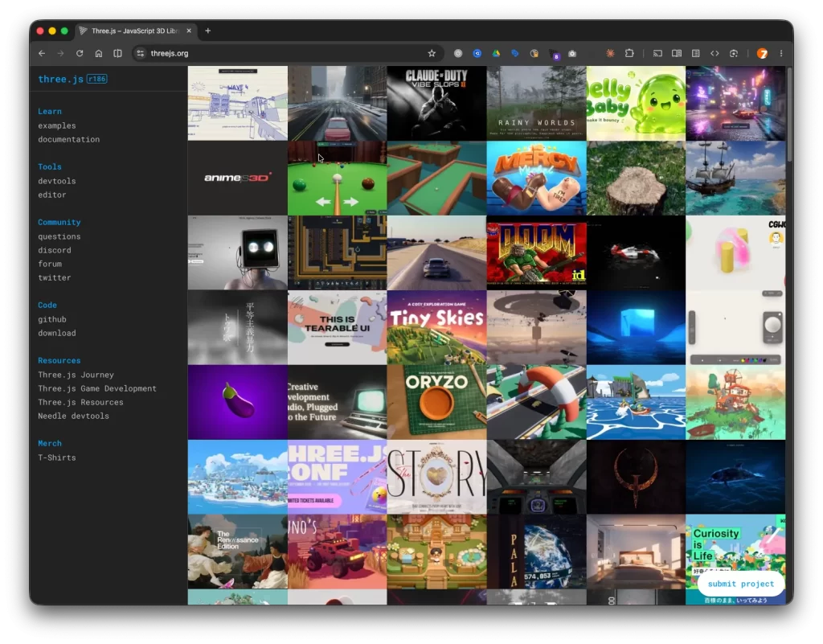Open the twitter link
The height and width of the screenshot is (644, 823).
pyautogui.click(x=55, y=277)
